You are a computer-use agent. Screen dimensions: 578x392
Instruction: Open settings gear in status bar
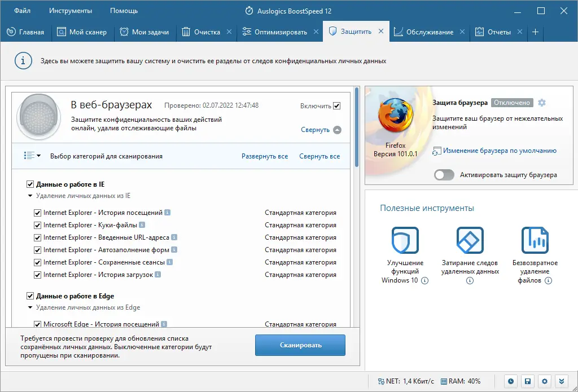pos(545,381)
